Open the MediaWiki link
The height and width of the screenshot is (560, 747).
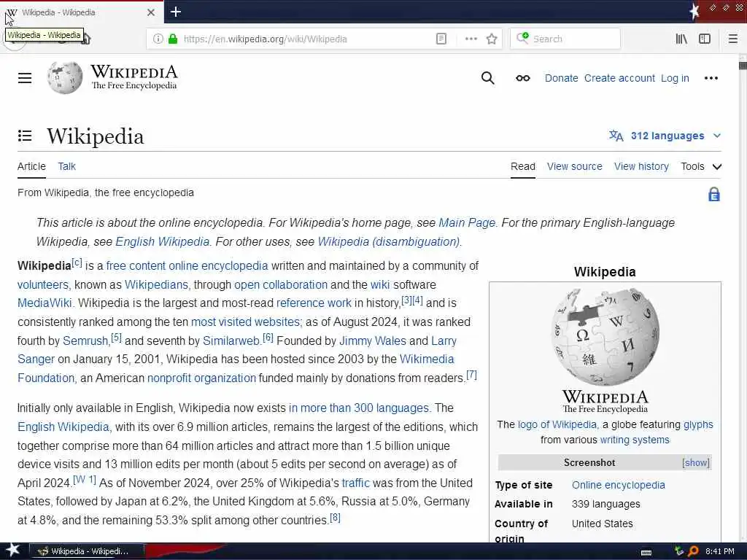pos(44,303)
